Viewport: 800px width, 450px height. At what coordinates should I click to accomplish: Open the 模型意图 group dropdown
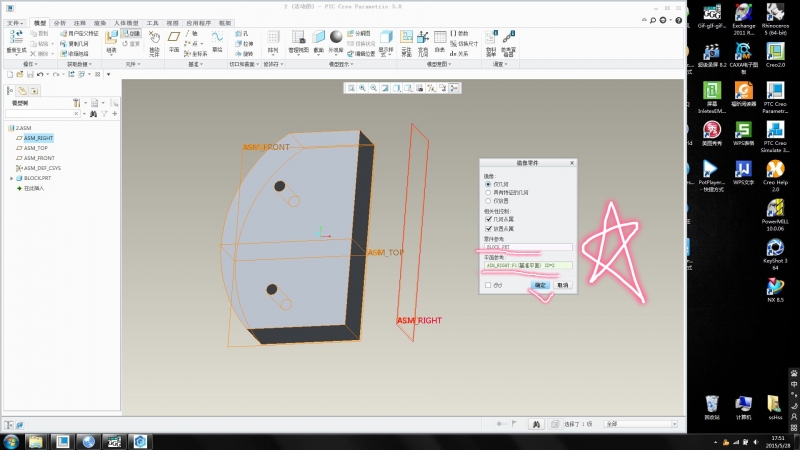point(439,64)
